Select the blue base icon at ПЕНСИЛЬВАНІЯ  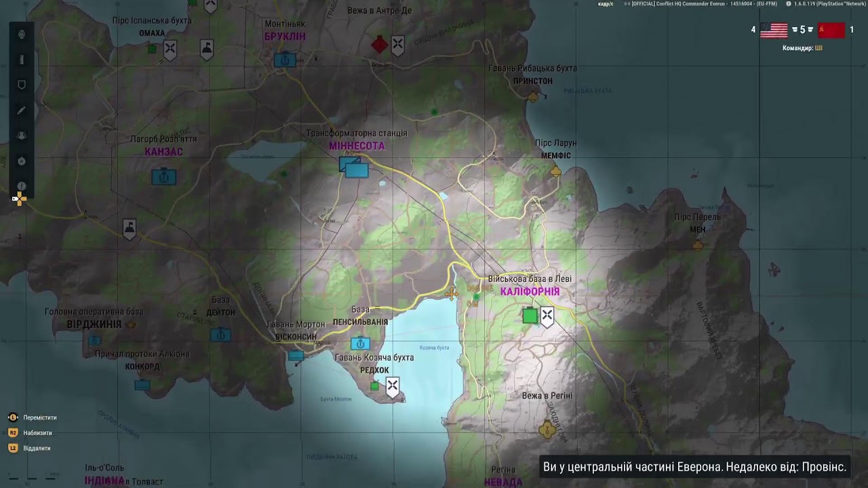tap(360, 344)
